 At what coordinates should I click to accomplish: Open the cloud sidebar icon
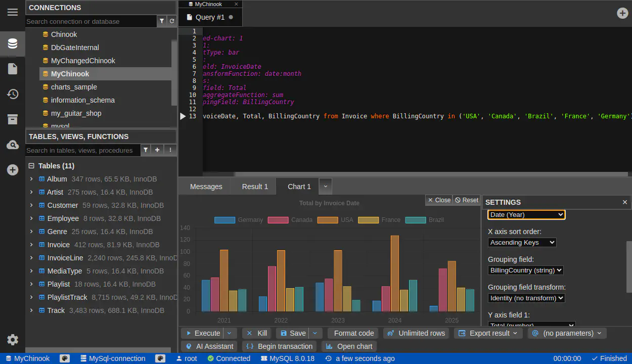[13, 145]
